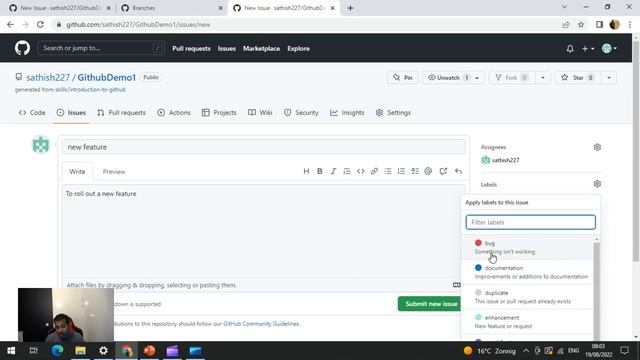Viewport: 640px width, 360px height.
Task: Open the Assignees gear icon
Action: point(597,147)
